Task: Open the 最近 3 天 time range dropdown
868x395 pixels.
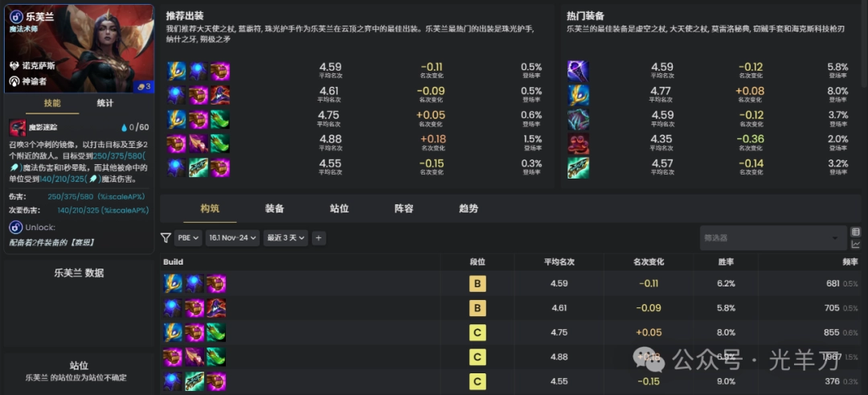Action: pos(287,238)
